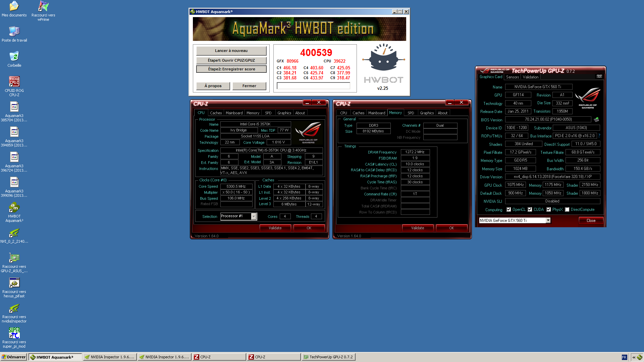
Task: Expand hidden system tray icons
Action: tap(634, 357)
